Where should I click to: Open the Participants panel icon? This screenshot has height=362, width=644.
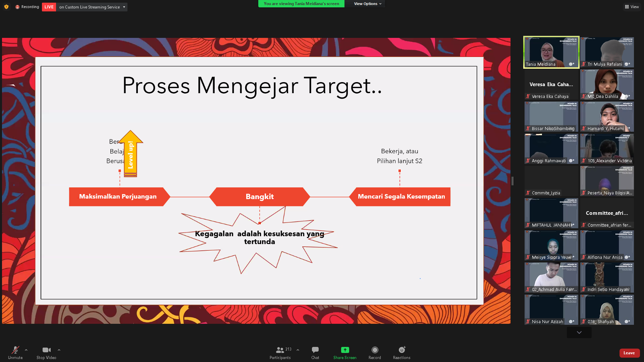[280, 350]
